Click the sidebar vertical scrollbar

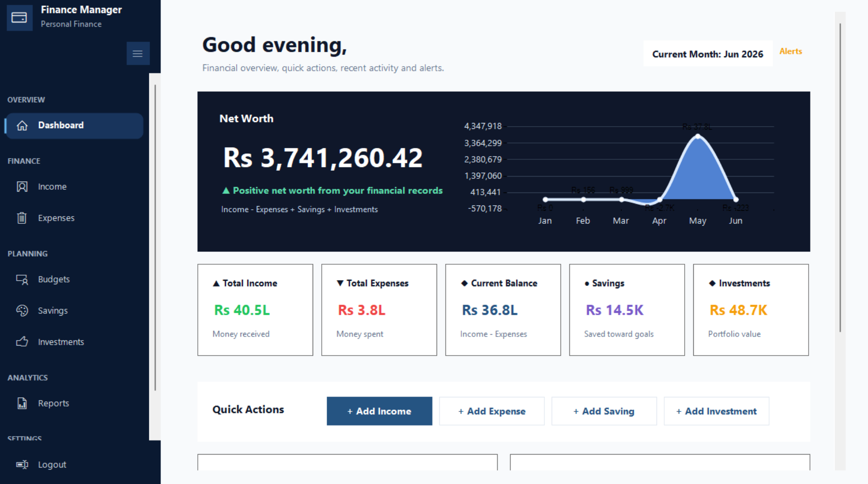pyautogui.click(x=155, y=237)
